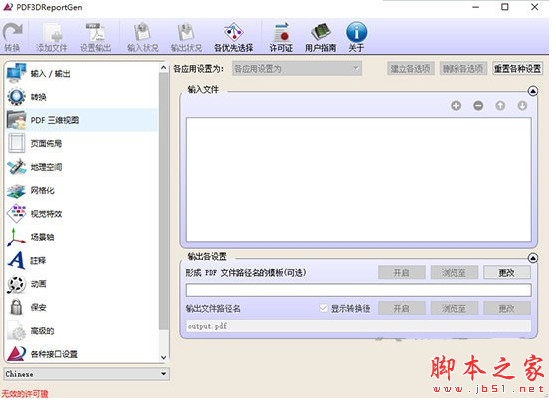Click the plus icon to add input file
This screenshot has width=556, height=400.
(x=456, y=106)
